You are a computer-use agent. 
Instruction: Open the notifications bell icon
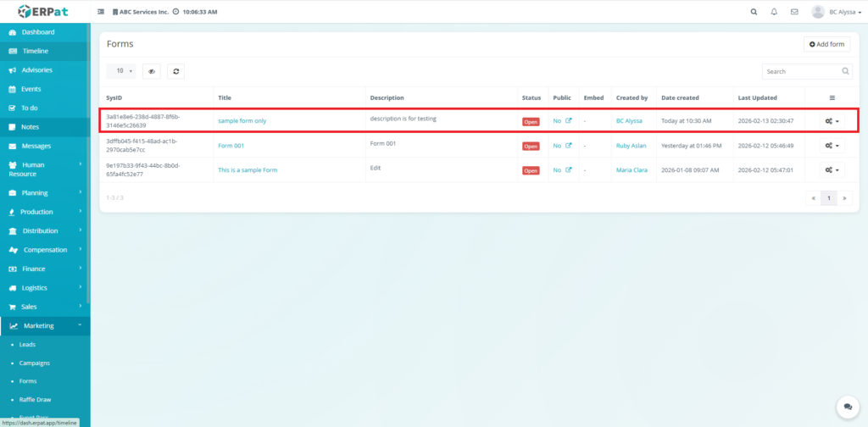click(x=774, y=12)
